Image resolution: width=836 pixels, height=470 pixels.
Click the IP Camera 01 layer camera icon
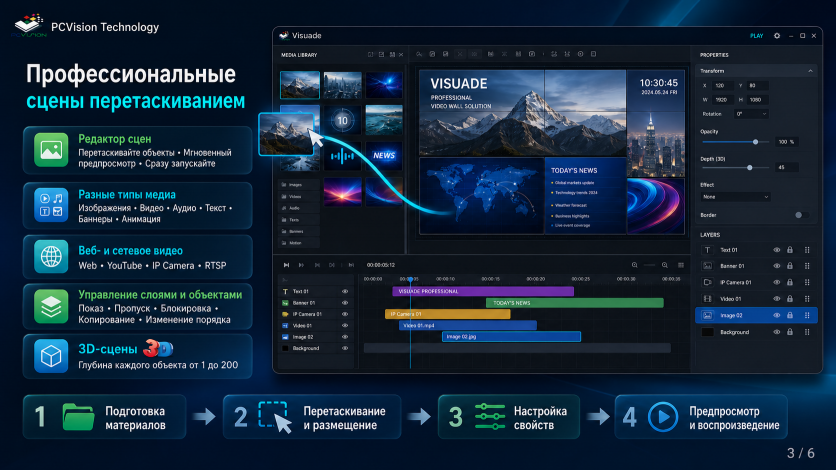(708, 282)
